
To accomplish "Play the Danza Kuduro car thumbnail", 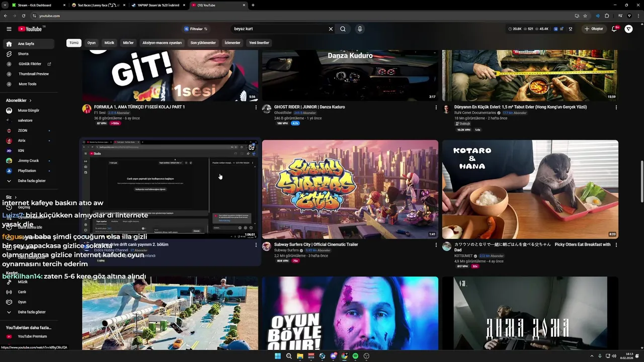I will (x=350, y=75).
